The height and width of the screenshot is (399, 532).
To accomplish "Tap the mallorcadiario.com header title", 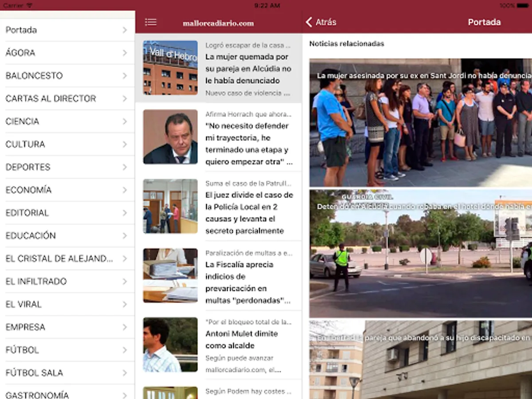I will tap(218, 23).
